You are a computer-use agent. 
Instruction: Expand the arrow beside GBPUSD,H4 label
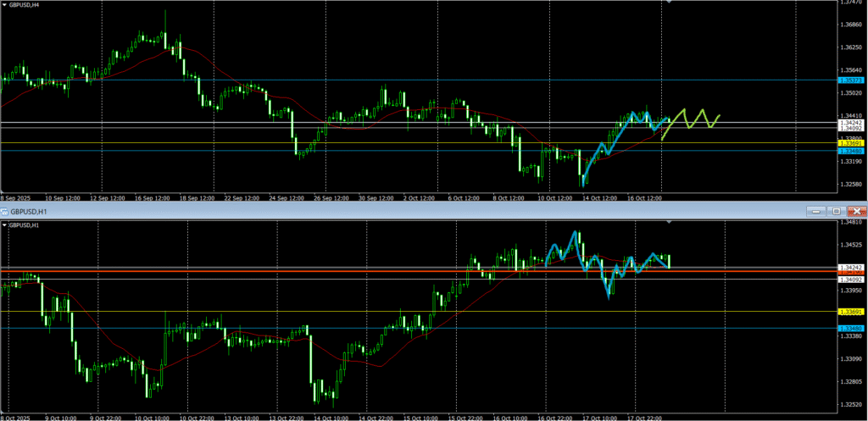coord(4,5)
